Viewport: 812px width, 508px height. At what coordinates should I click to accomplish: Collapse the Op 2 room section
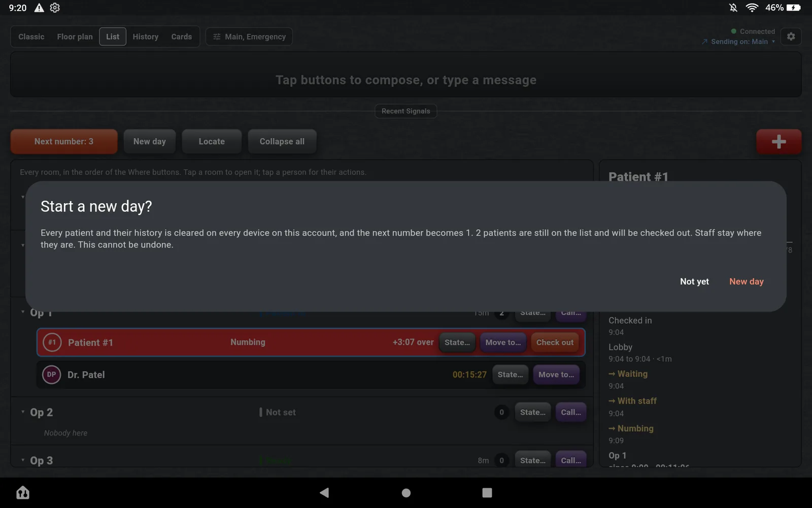(x=23, y=412)
